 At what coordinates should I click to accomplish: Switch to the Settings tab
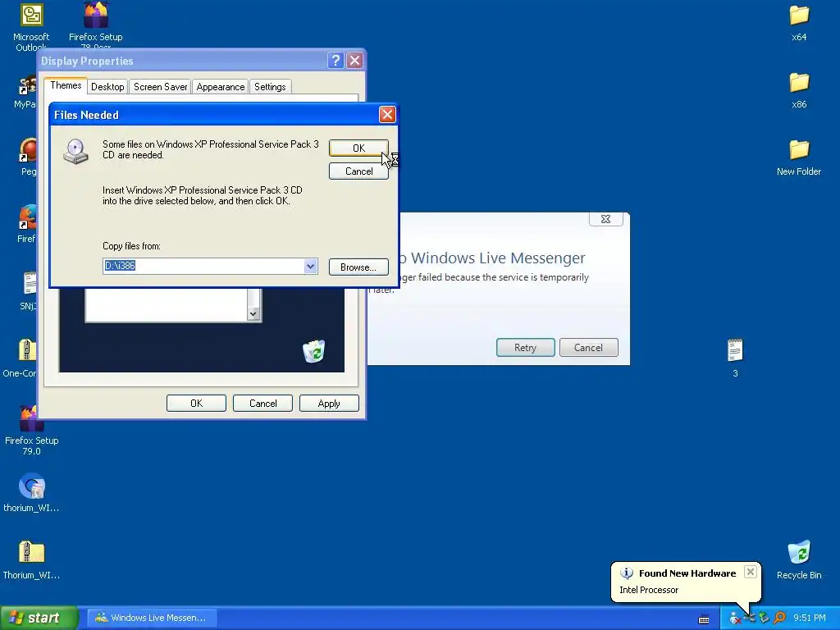(x=270, y=87)
